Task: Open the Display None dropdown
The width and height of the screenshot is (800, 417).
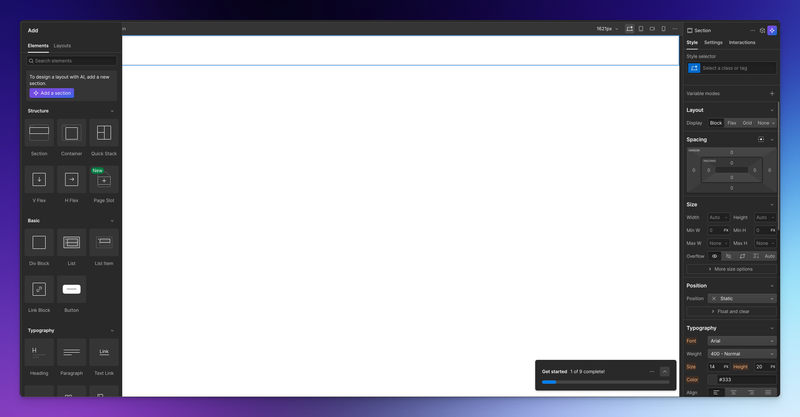Action: click(x=766, y=123)
